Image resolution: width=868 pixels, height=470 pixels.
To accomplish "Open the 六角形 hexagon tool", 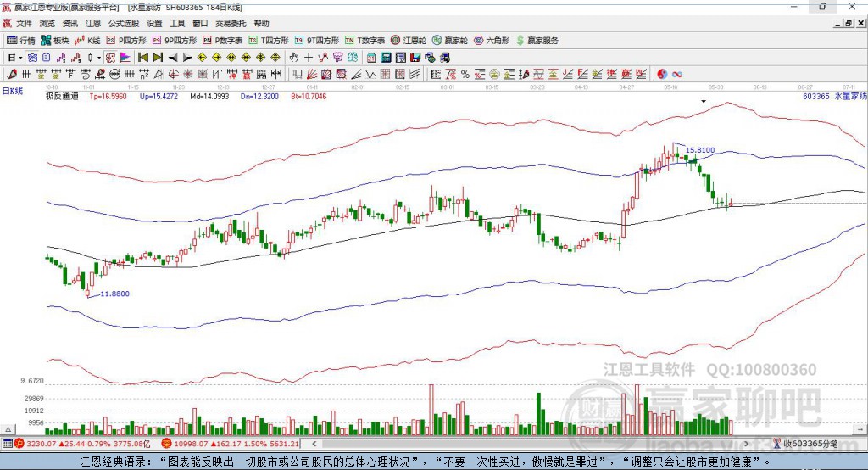I will click(492, 41).
